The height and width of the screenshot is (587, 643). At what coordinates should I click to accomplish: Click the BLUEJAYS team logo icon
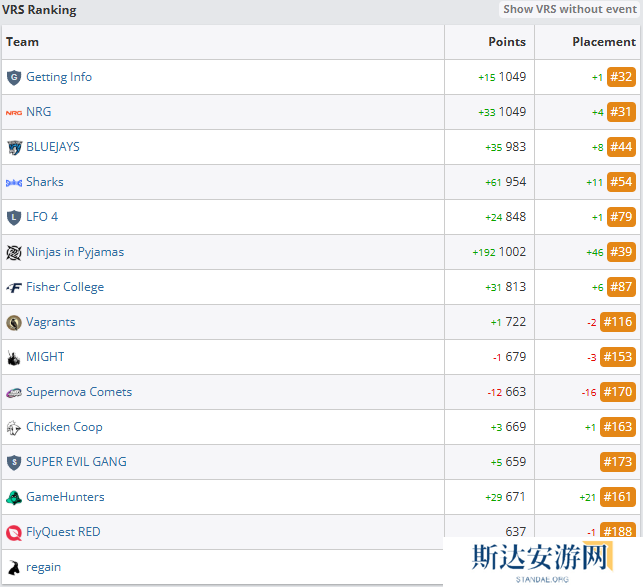tap(14, 147)
